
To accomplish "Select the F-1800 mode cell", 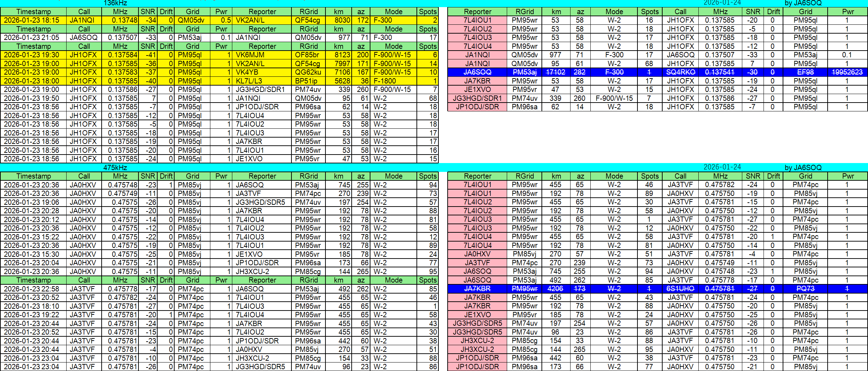I will pos(385,81).
